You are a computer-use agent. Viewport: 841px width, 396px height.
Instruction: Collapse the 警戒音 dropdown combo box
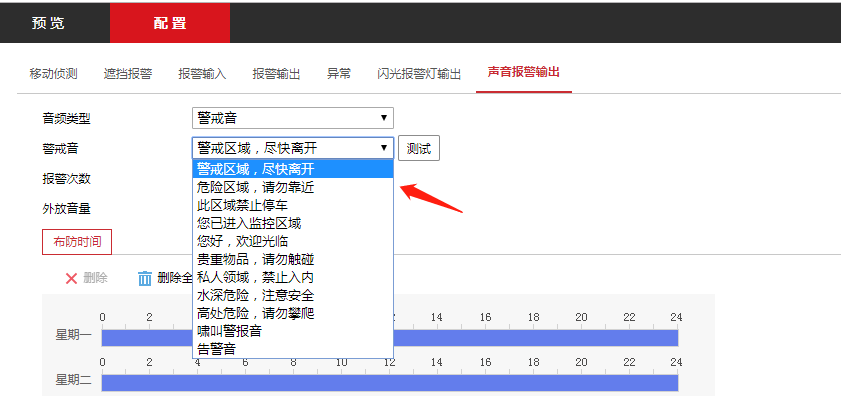coord(293,148)
